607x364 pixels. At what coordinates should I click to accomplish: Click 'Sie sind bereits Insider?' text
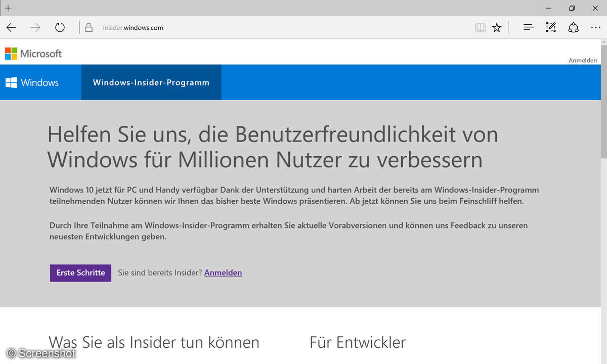(160, 272)
